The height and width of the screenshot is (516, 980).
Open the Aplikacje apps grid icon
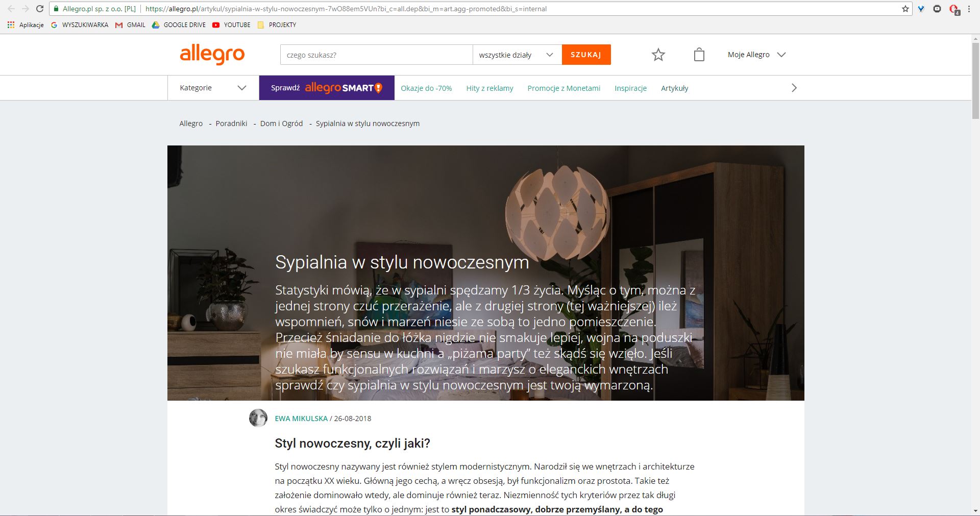point(11,24)
